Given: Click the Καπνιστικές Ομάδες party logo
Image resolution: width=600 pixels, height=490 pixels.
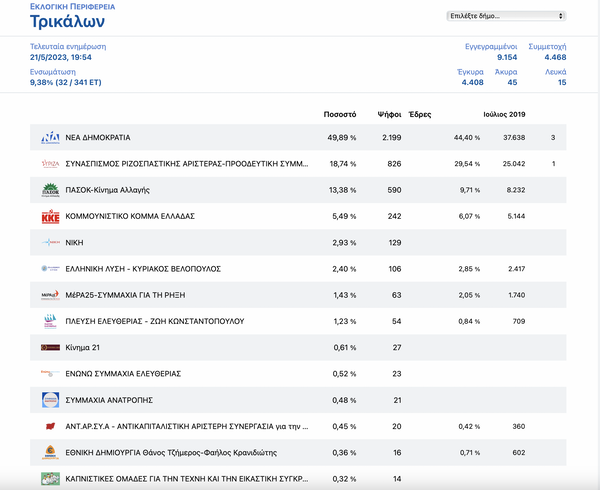Looking at the screenshot, I should 50,479.
